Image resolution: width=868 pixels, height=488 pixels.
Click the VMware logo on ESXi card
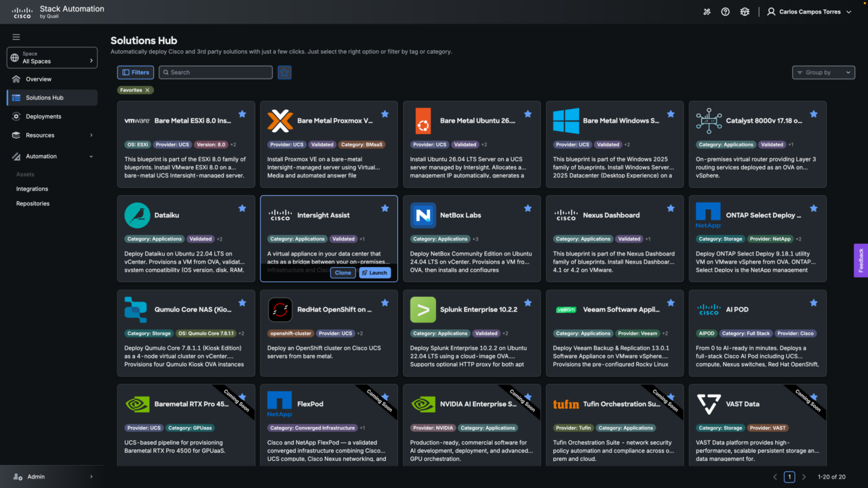138,121
